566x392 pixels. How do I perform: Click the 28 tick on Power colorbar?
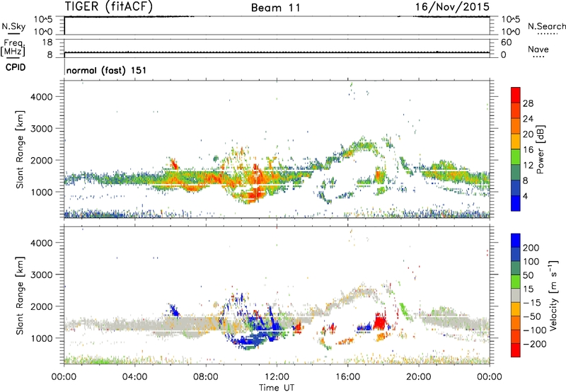pyautogui.click(x=528, y=103)
